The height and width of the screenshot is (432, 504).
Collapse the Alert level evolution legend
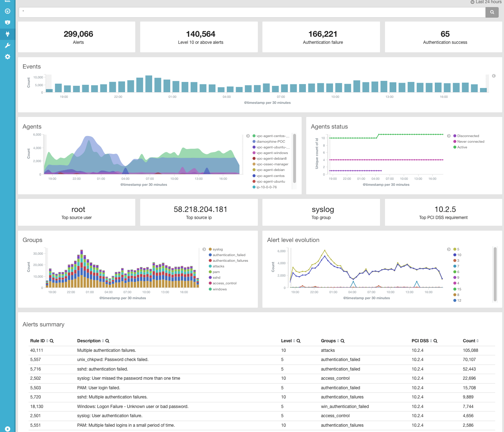449,249
